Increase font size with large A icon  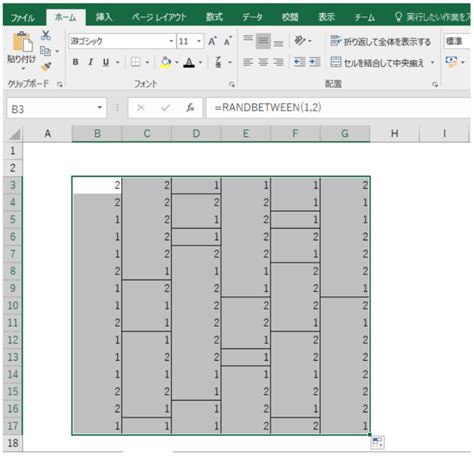tap(212, 41)
